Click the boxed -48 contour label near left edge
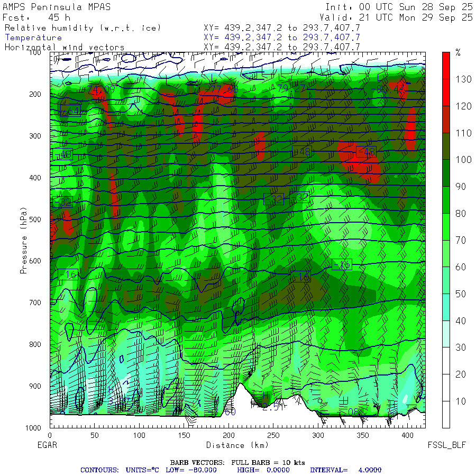This screenshot has height=476, width=476. click(x=62, y=154)
